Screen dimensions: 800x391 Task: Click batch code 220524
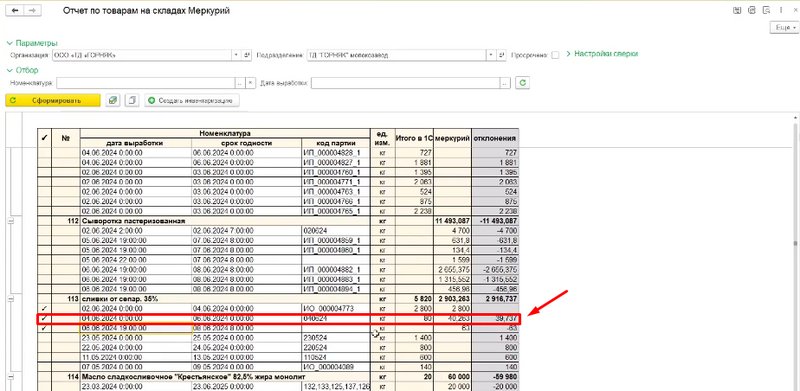[314, 348]
